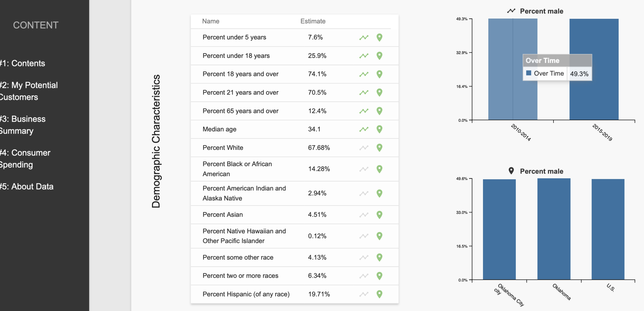Click trend icon for Percent 65 years and over
644x311 pixels.
point(364,111)
